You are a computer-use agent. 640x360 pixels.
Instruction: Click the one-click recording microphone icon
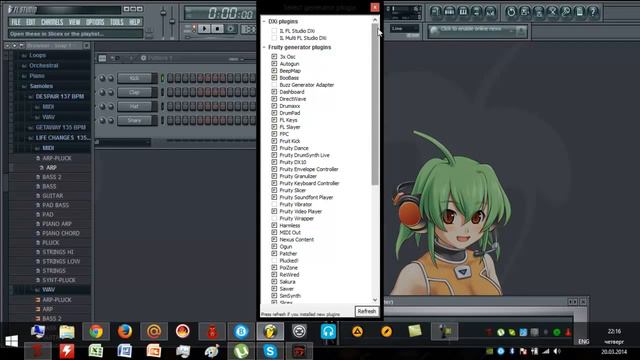[x=566, y=11]
